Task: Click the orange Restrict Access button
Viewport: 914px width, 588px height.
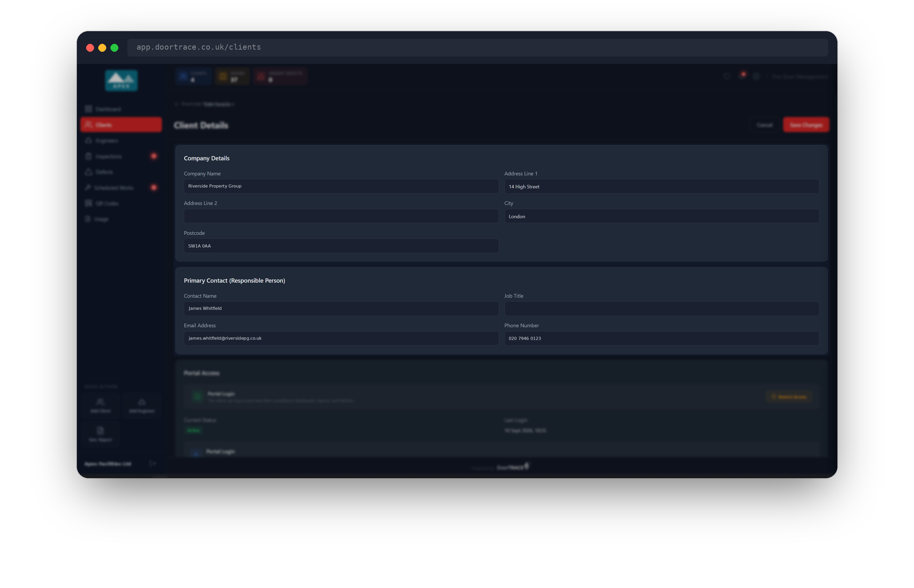Action: pyautogui.click(x=789, y=397)
